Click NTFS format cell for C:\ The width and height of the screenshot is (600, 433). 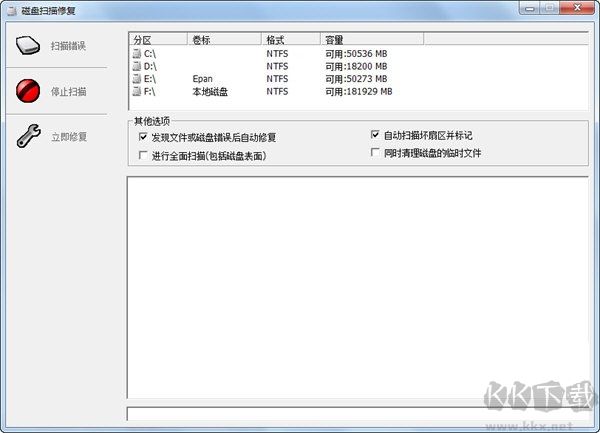(x=277, y=54)
